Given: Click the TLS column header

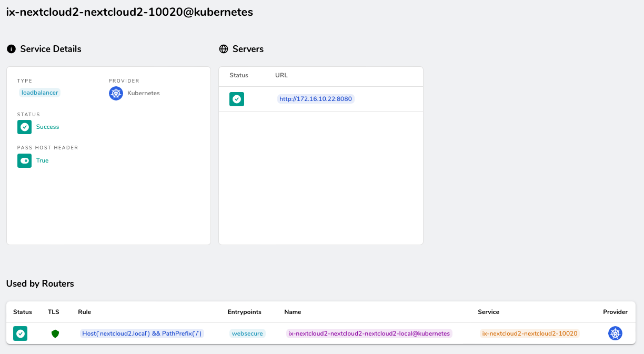Looking at the screenshot, I should click(x=54, y=312).
